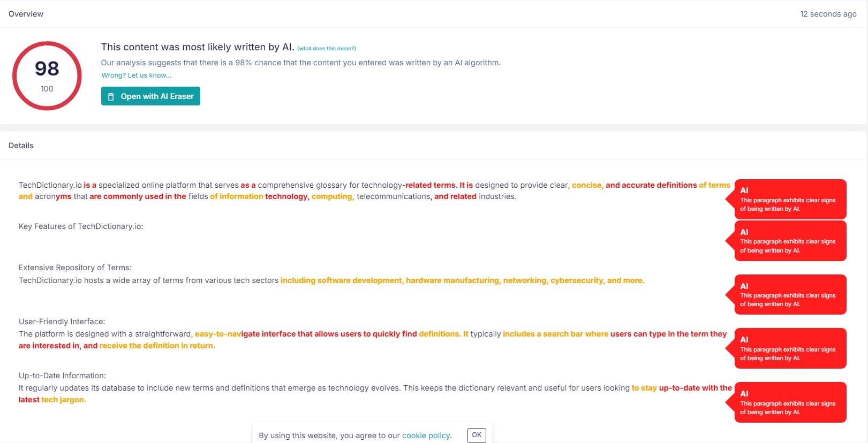868x443 pixels.
Task: Click AI badge beside Up-to-Date Information paragraph
Action: [x=790, y=402]
